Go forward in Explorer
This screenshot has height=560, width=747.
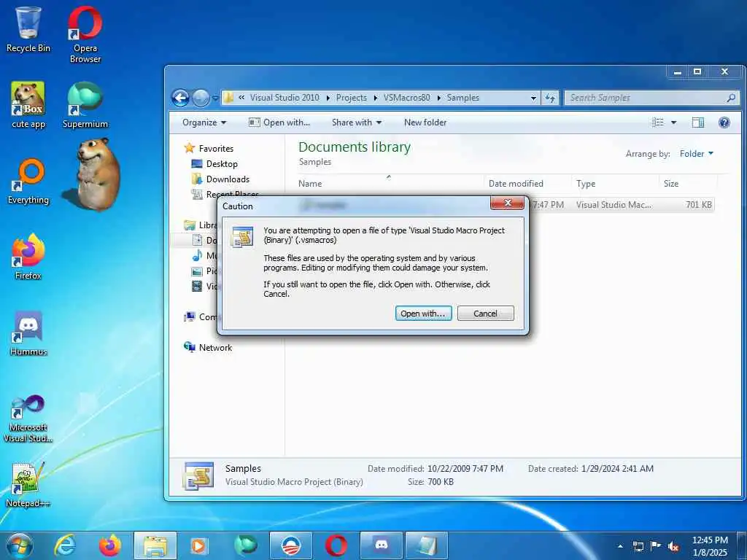pyautogui.click(x=201, y=98)
